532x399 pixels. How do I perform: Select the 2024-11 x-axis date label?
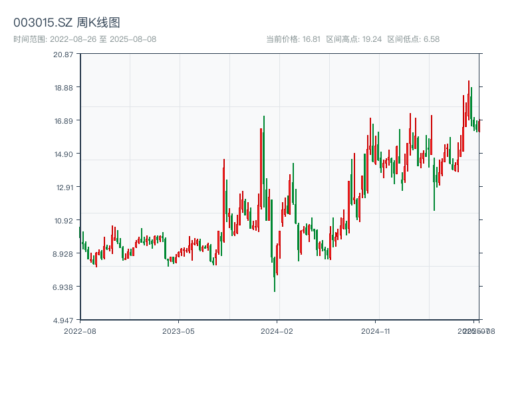(376, 331)
